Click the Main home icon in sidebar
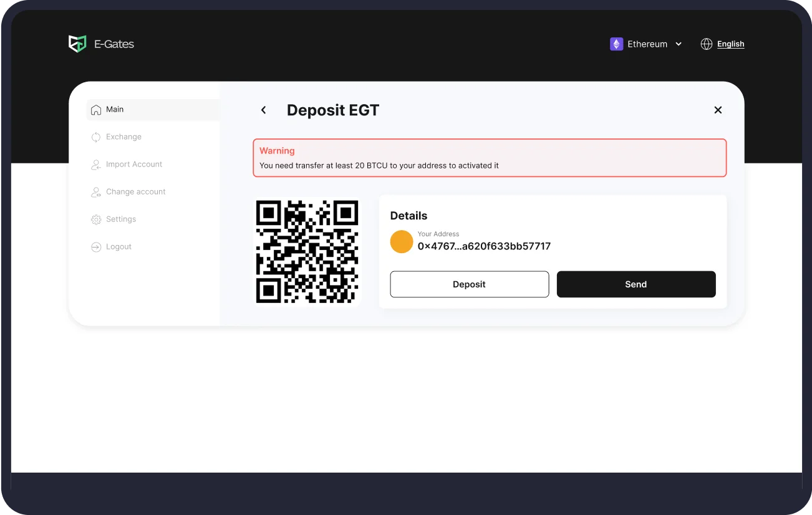This screenshot has height=515, width=812. (96, 110)
